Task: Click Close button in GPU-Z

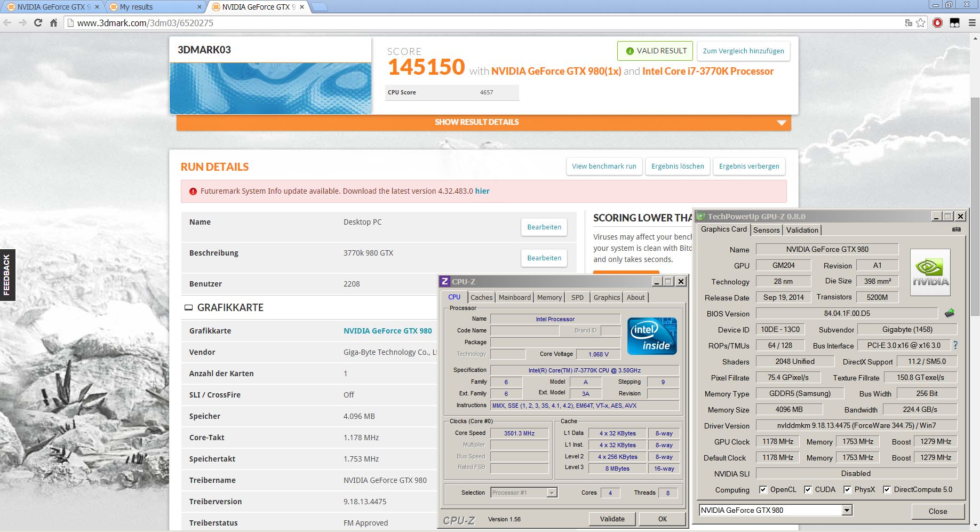Action: [937, 511]
